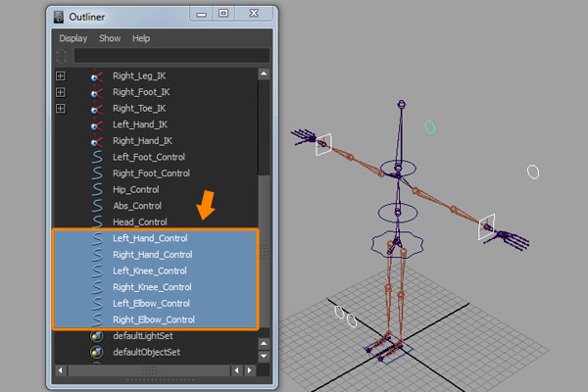Select Head_Control in the Outliner
This screenshot has height=392, width=588.
pos(140,222)
